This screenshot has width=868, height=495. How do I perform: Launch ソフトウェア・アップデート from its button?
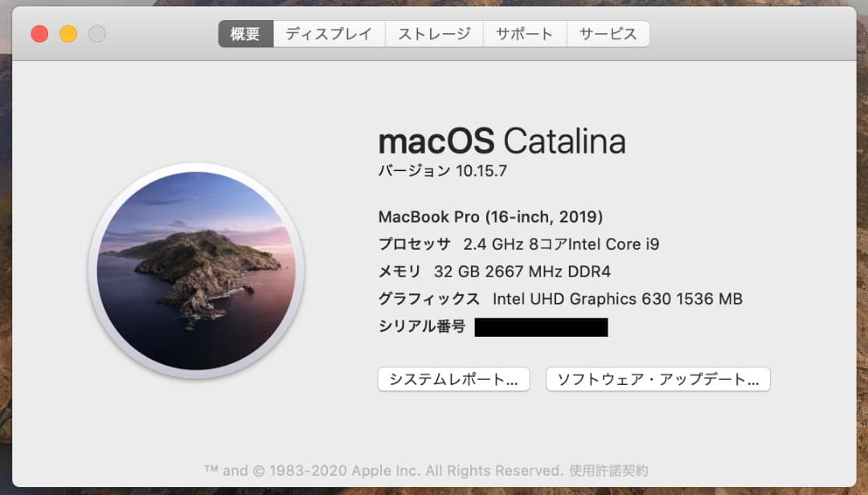(x=657, y=378)
